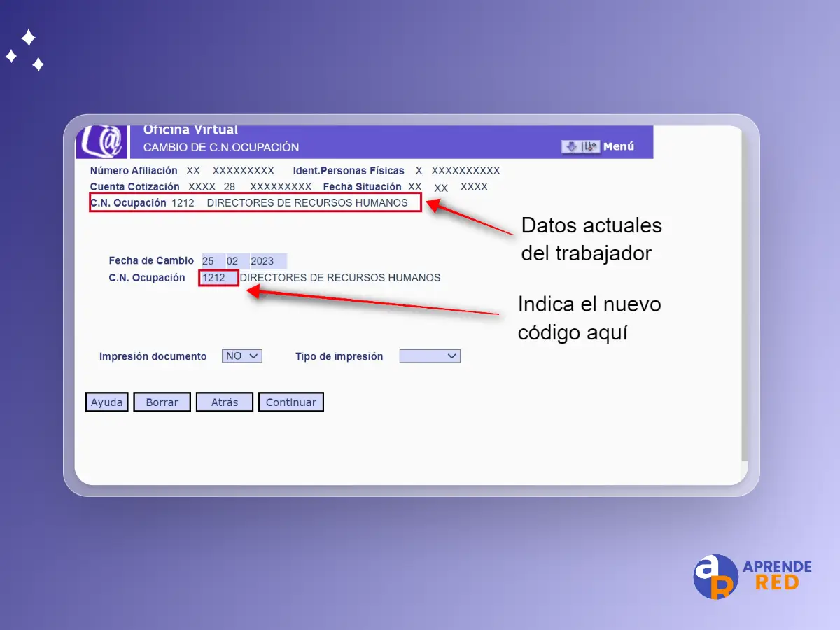
Task: Click Continuar to submit the change
Action: click(290, 402)
